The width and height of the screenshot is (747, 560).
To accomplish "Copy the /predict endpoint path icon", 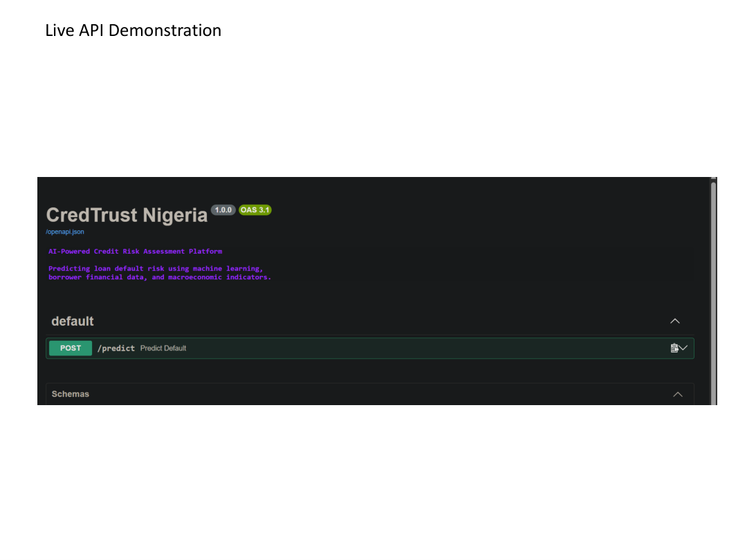I will click(674, 348).
